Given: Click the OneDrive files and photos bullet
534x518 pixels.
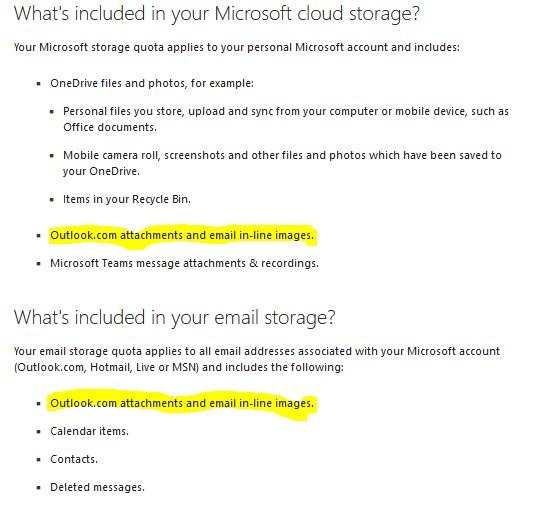Looking at the screenshot, I should pos(152,83).
